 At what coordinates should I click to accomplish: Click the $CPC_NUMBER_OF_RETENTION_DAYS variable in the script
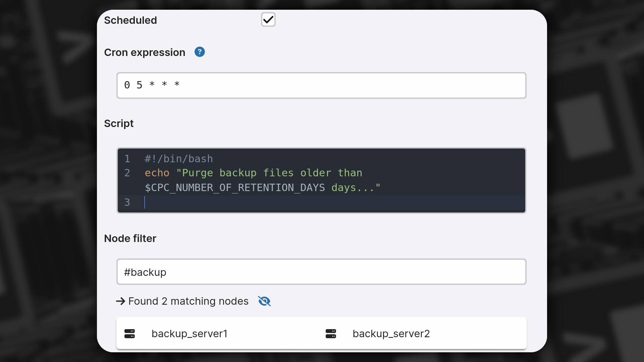pyautogui.click(x=234, y=188)
